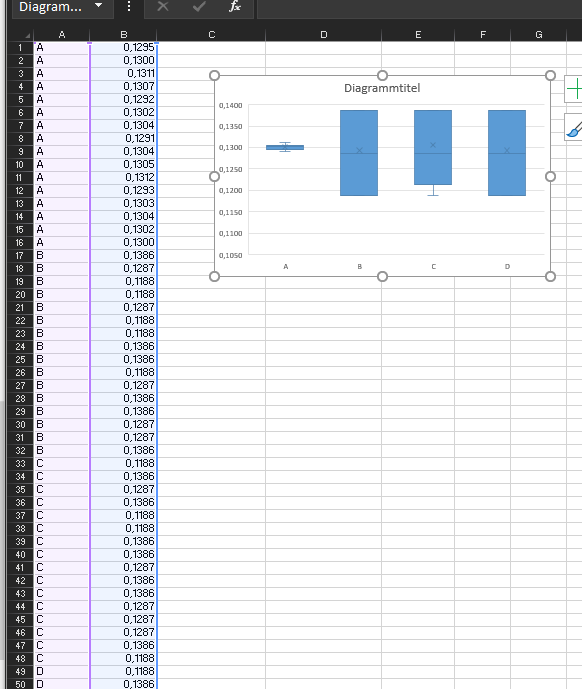The height and width of the screenshot is (689, 582).
Task: Select cell with value 0,1312
Action: [124, 178]
